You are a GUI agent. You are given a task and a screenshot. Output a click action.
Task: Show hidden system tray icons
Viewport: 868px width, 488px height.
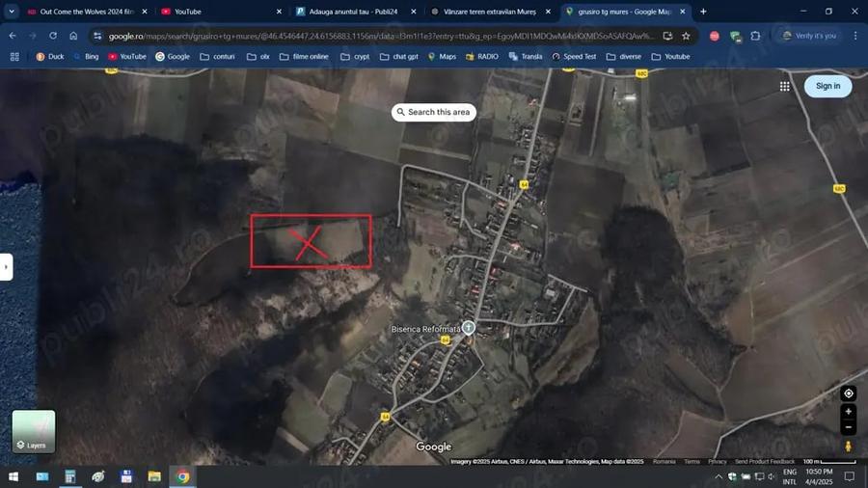pyautogui.click(x=719, y=476)
